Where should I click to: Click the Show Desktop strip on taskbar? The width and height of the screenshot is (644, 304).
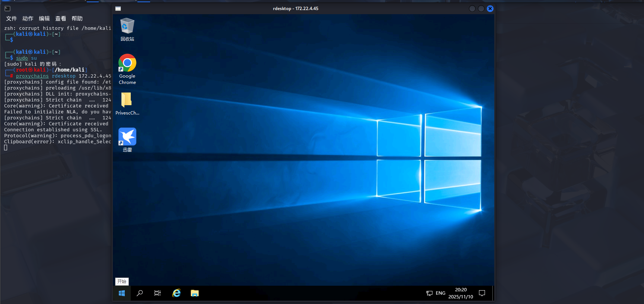(x=493, y=293)
